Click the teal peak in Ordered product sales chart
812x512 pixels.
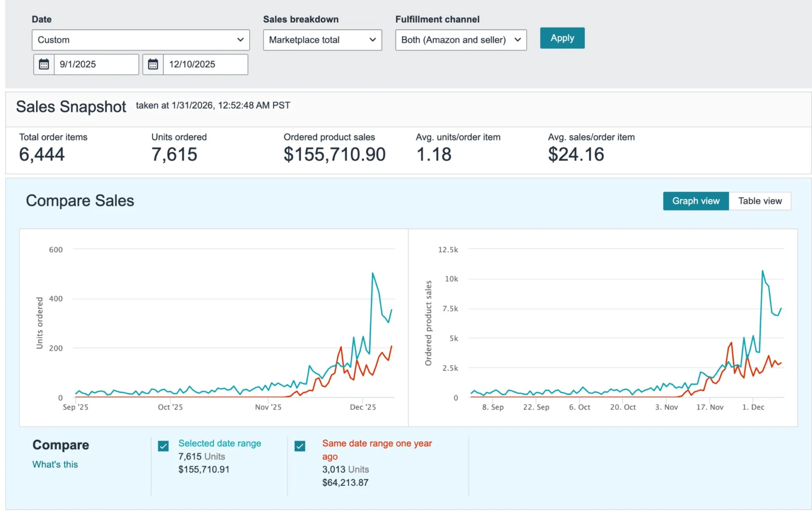pyautogui.click(x=762, y=271)
